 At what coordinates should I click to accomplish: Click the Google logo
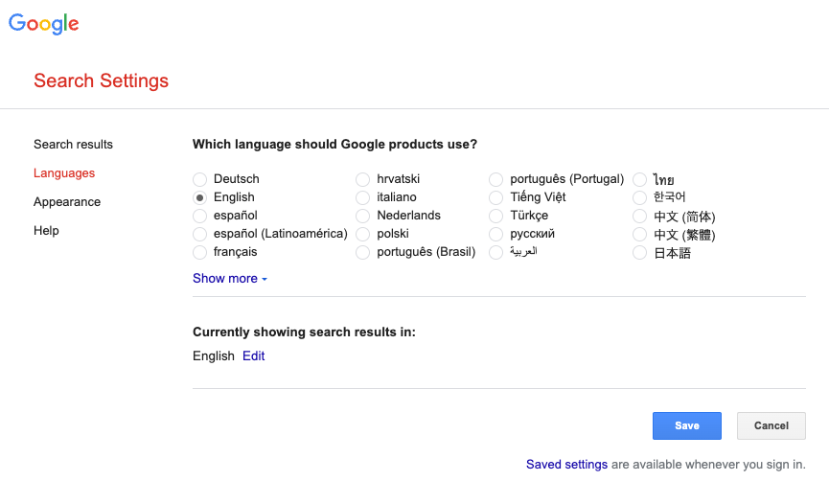click(43, 24)
